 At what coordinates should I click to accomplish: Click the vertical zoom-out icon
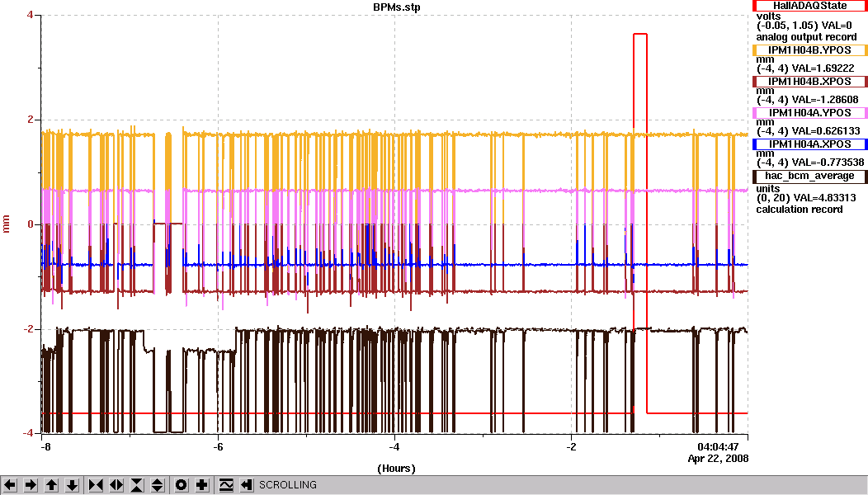[158, 485]
